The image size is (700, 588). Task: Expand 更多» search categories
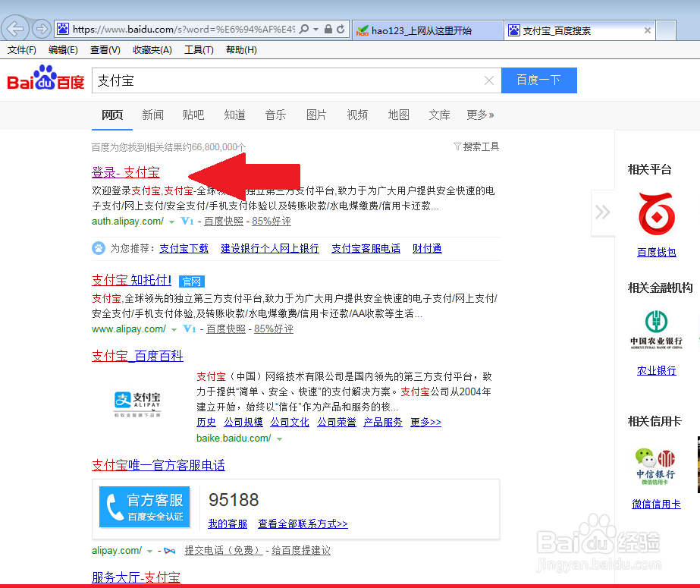pyautogui.click(x=480, y=115)
